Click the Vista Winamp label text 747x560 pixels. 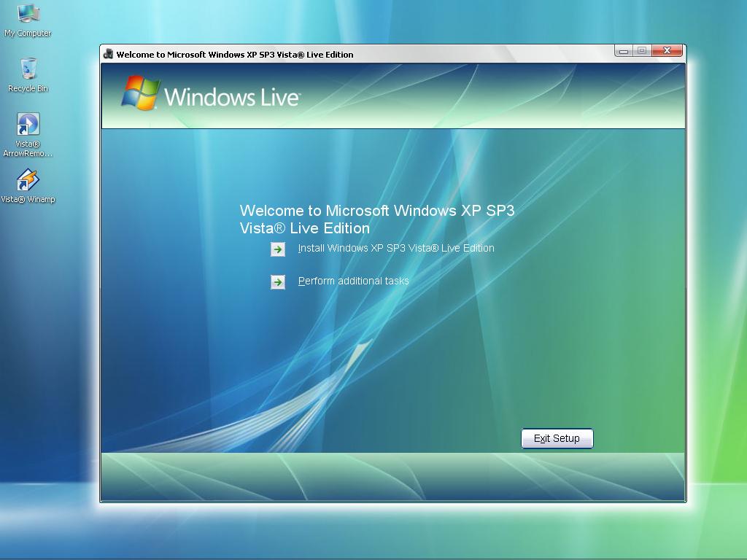tap(28, 200)
